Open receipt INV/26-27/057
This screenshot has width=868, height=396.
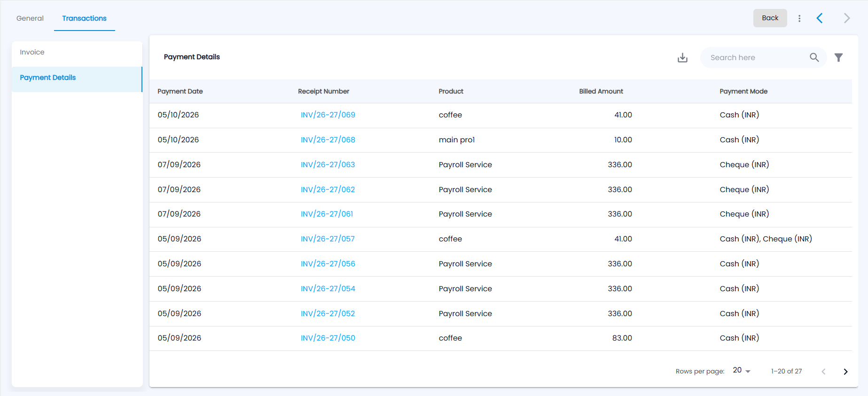(328, 239)
